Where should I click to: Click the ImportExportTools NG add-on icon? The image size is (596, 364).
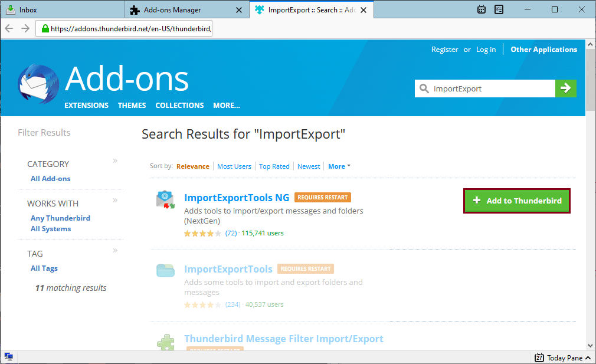tap(165, 199)
